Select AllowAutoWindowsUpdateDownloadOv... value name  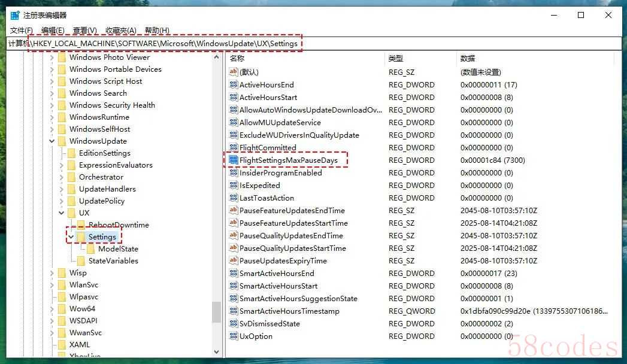point(311,110)
